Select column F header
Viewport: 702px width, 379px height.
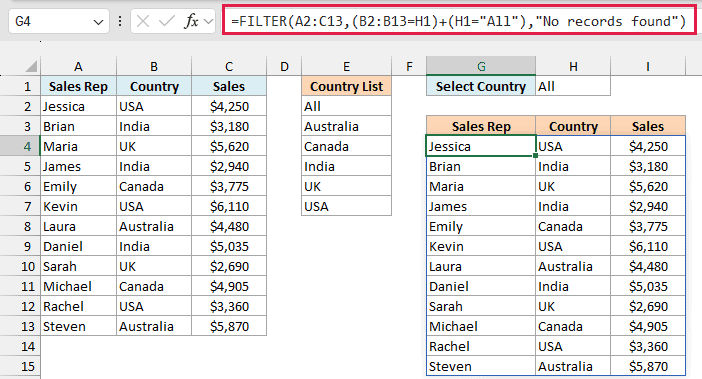(x=409, y=67)
